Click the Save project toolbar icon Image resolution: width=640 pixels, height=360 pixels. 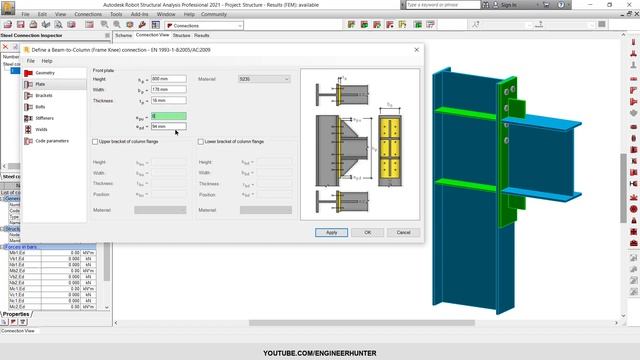pyautogui.click(x=20, y=25)
